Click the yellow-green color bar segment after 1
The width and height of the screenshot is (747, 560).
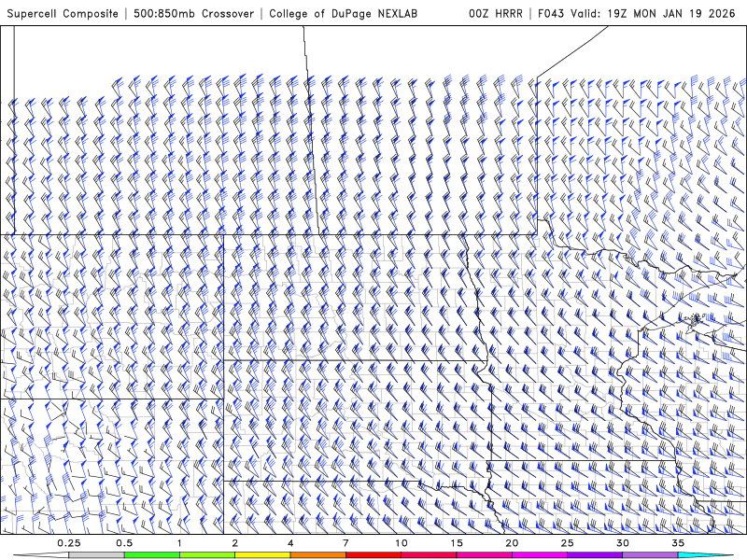pyautogui.click(x=207, y=555)
